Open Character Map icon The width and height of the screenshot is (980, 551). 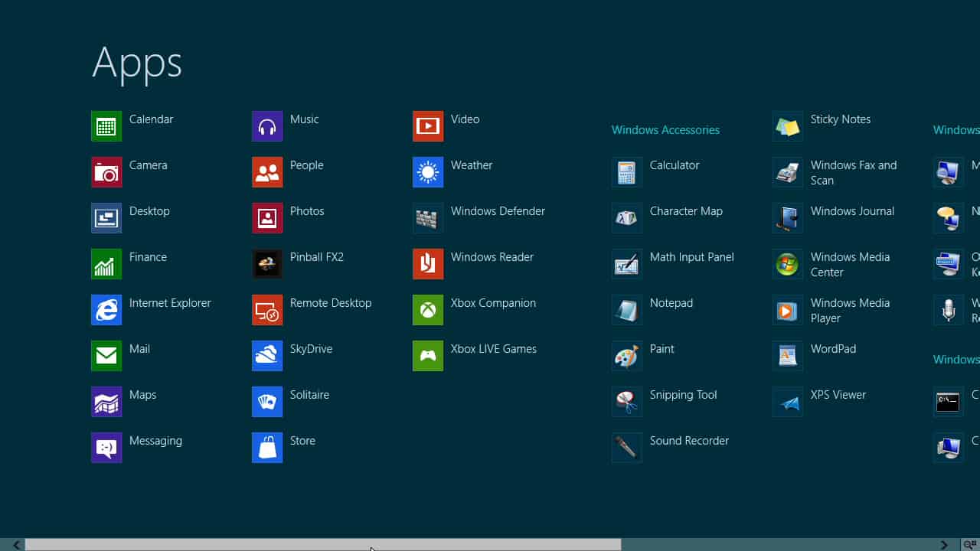click(627, 218)
